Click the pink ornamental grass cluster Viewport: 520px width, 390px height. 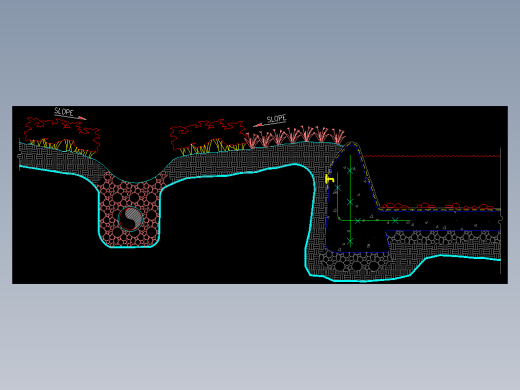[295, 136]
